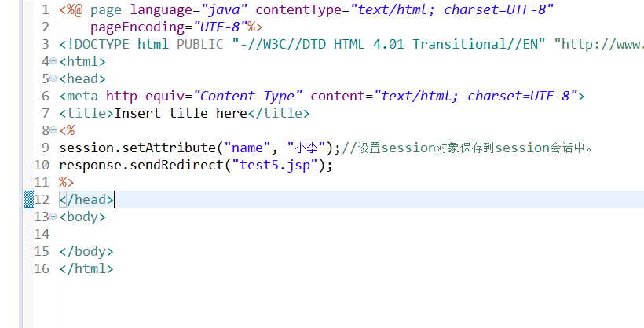Click the W3C DTD string on line 3
Screen dimensions: 644x328
click(x=389, y=45)
